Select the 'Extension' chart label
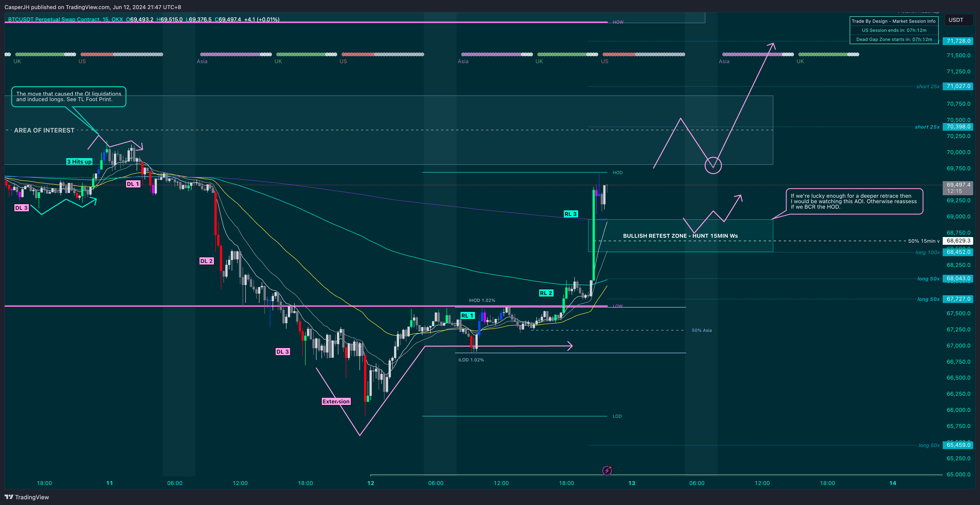The image size is (980, 505). (336, 402)
